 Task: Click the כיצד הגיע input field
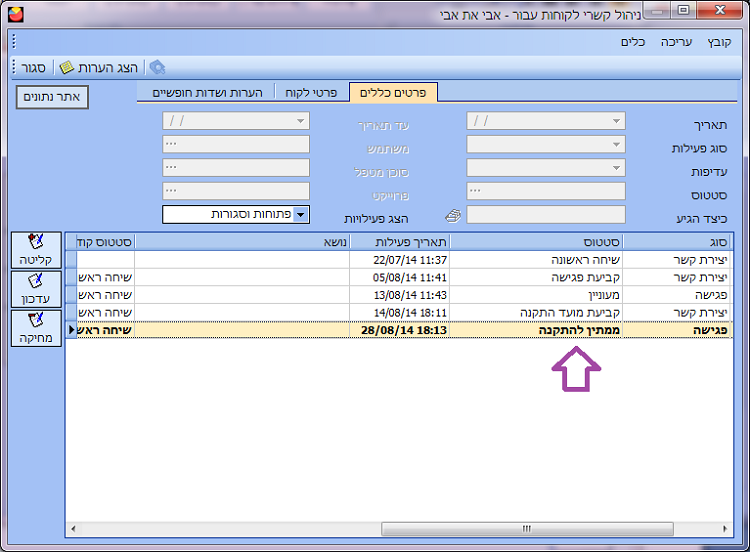546,215
